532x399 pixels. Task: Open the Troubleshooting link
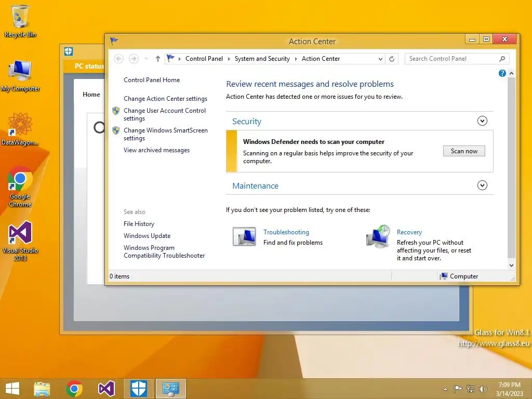tap(286, 232)
